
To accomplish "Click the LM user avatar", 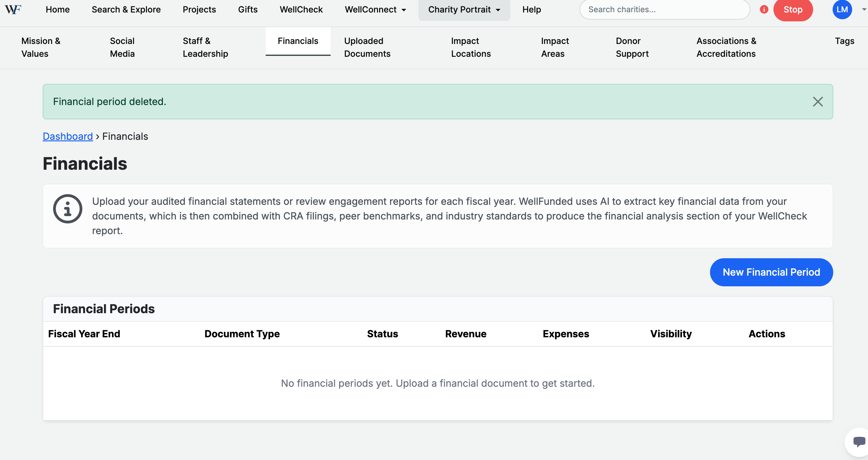I will pyautogui.click(x=842, y=9).
